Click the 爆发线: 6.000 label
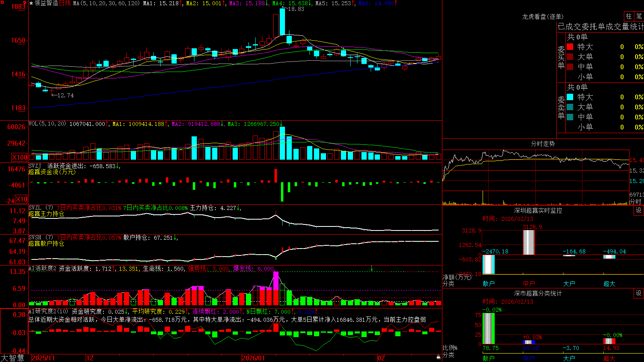Screen dimensions: 644x362 coord(254,268)
